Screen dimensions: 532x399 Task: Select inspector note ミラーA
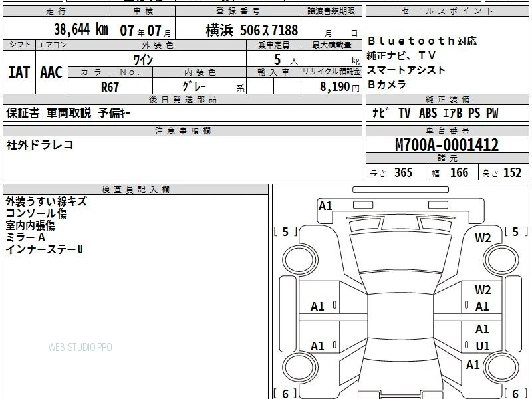pyautogui.click(x=25, y=237)
